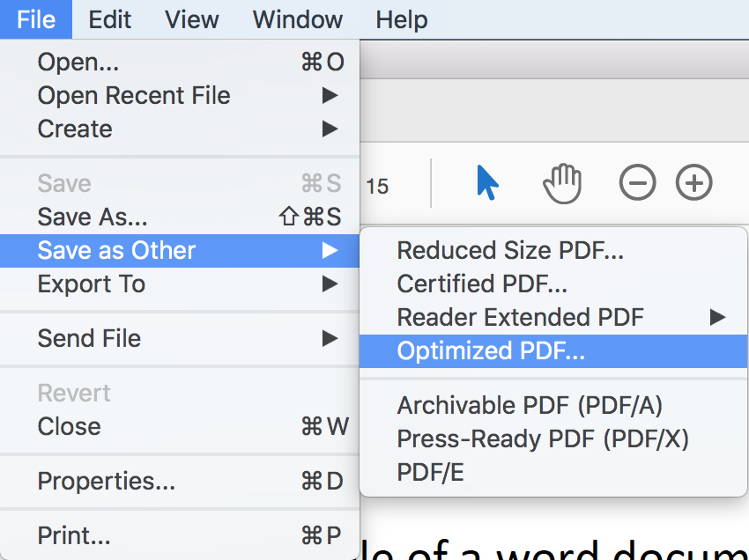Choose Print... from File menu
Screen dimensions: 749x560
pyautogui.click(x=180, y=535)
